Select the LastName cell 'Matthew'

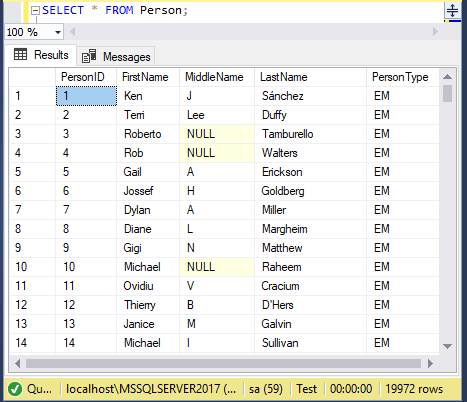pyautogui.click(x=310, y=248)
